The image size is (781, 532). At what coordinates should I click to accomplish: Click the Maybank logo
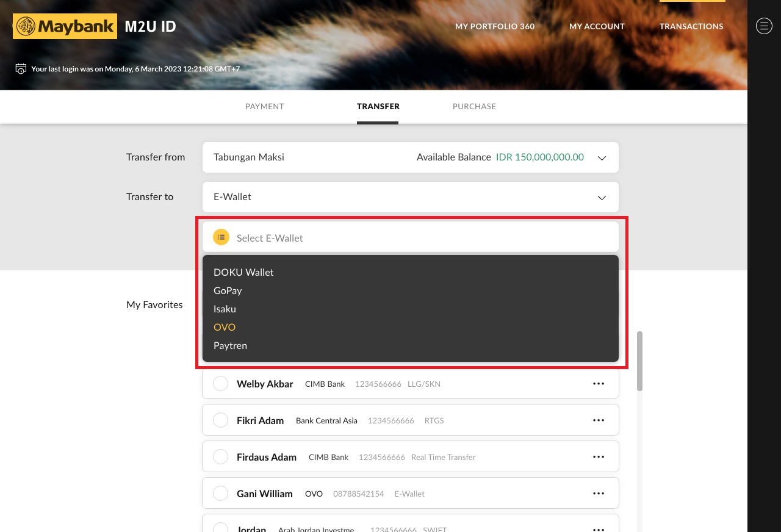65,26
